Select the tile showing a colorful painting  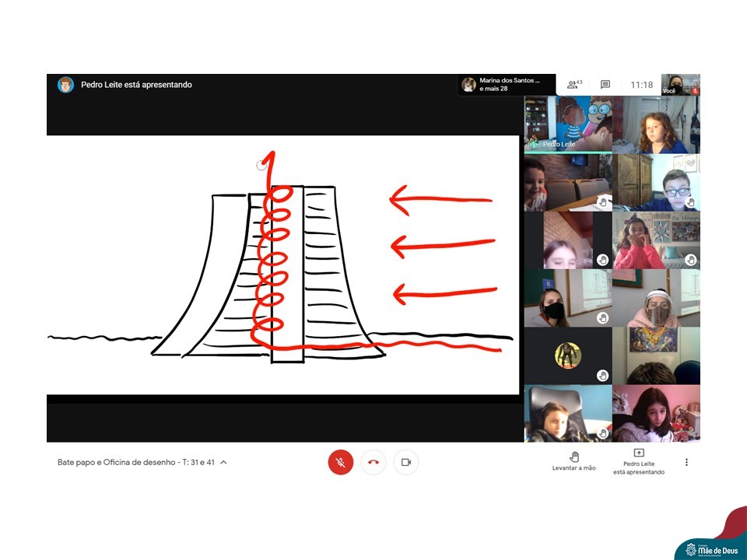[656, 355]
